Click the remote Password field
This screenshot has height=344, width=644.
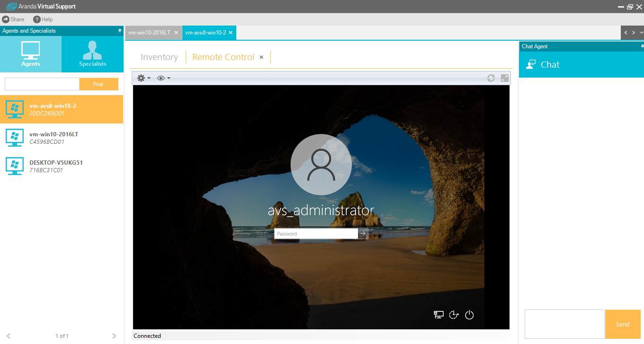click(316, 234)
